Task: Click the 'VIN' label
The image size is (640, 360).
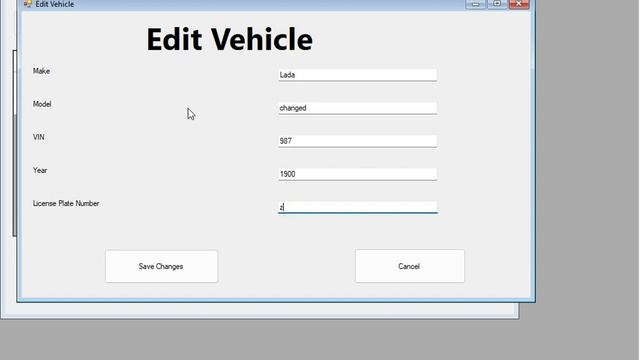Action: [x=38, y=137]
